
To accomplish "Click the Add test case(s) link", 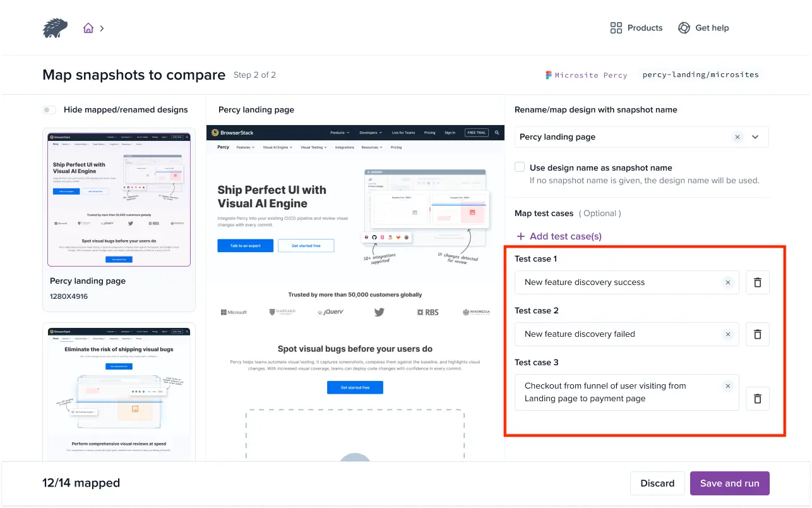I will pos(558,236).
